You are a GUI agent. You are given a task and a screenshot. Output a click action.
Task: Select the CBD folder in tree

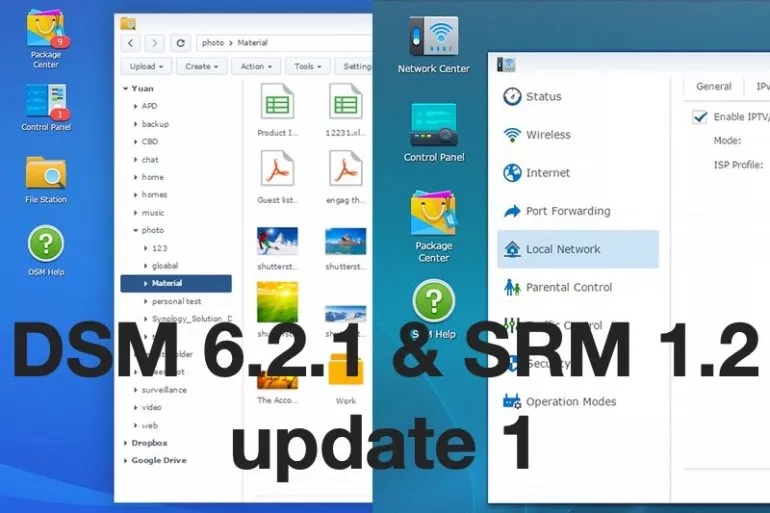(150, 142)
